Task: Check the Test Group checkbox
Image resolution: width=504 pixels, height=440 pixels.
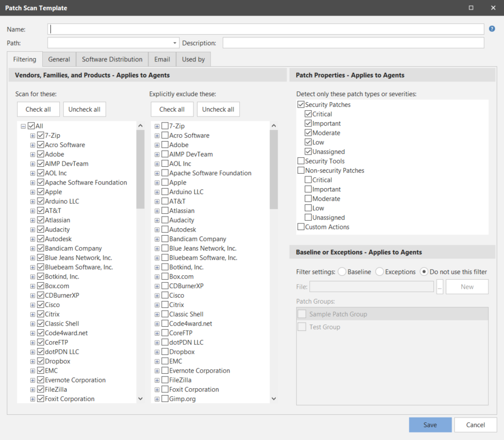Action: click(302, 327)
